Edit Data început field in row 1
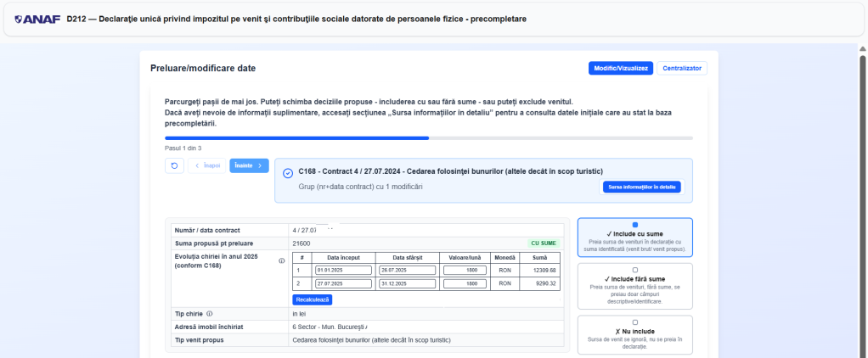The image size is (868, 358). coord(343,270)
